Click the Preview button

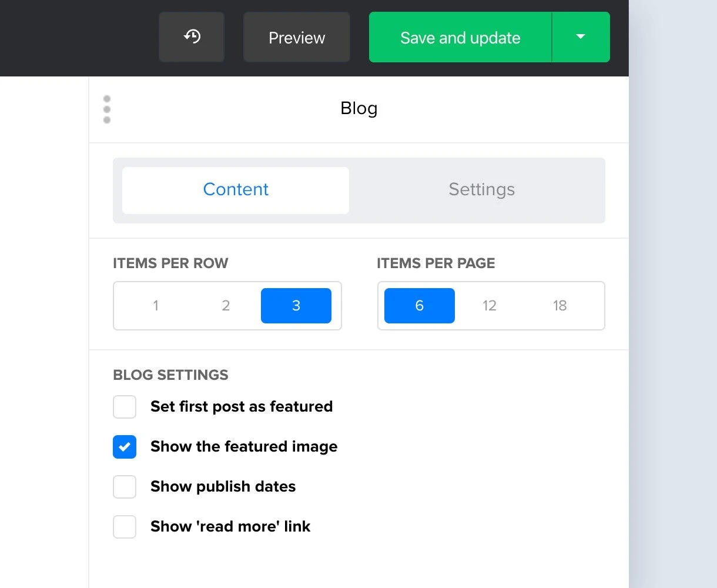pos(297,37)
